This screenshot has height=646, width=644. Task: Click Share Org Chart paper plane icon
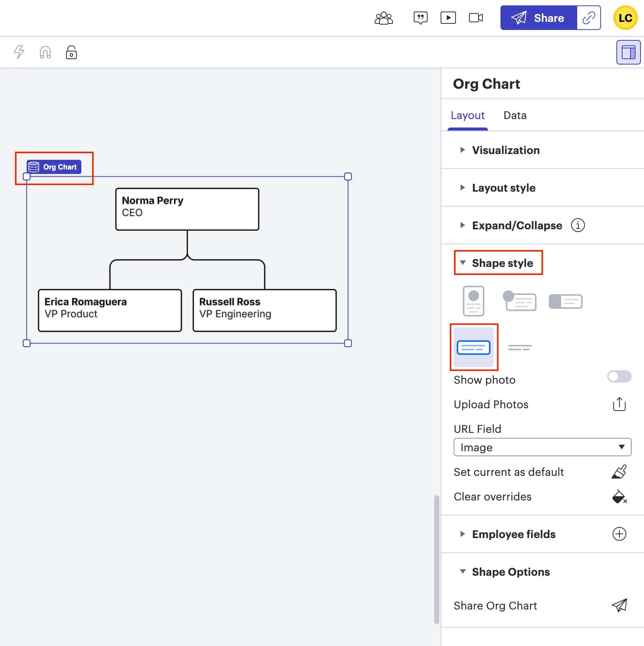619,605
